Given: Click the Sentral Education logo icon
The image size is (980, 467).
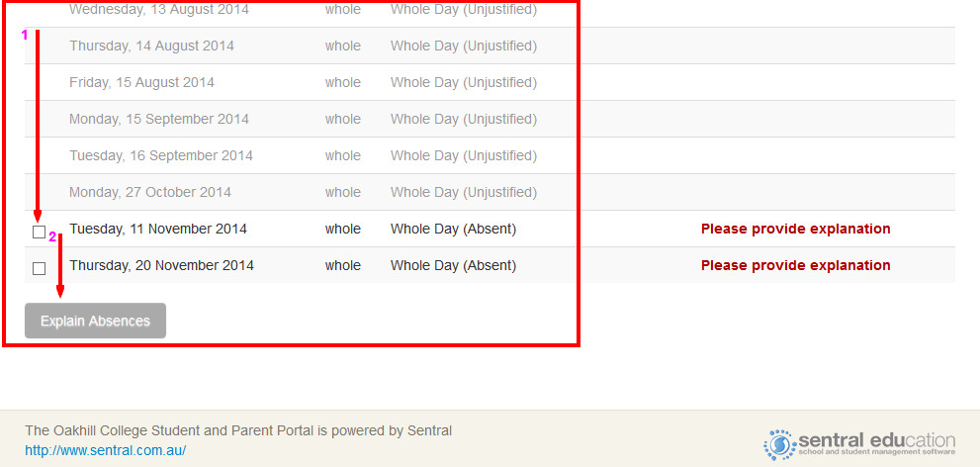Looking at the screenshot, I should (779, 444).
